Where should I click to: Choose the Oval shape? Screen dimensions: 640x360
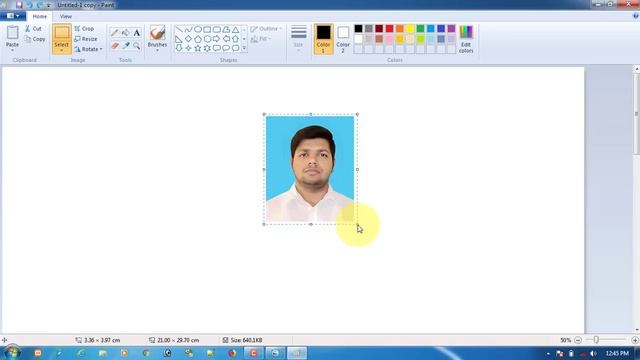click(x=198, y=30)
